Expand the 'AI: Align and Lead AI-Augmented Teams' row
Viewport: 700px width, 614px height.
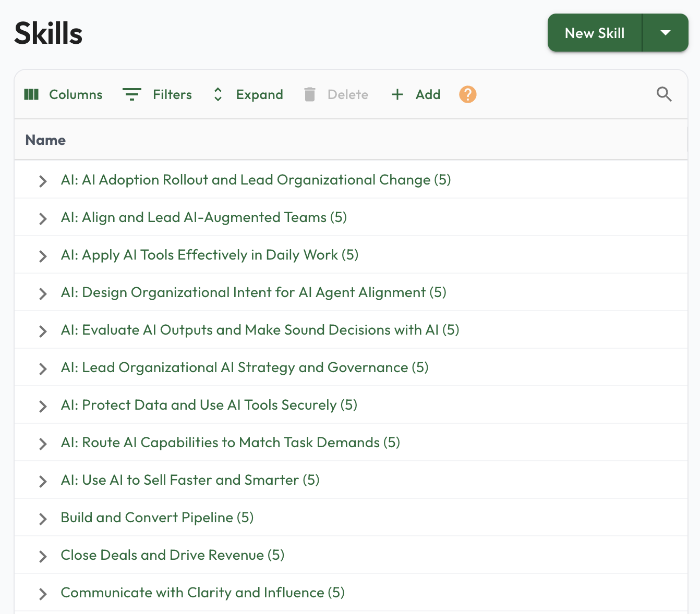(43, 219)
